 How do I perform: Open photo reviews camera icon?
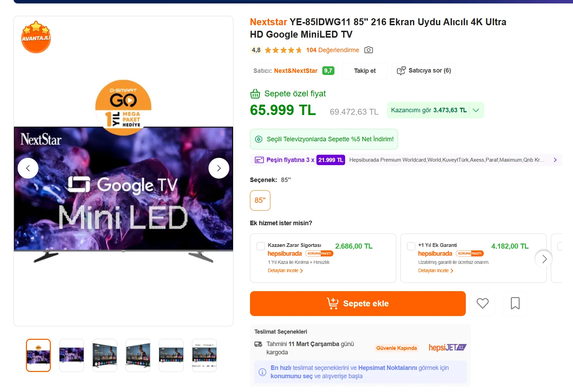tap(369, 50)
